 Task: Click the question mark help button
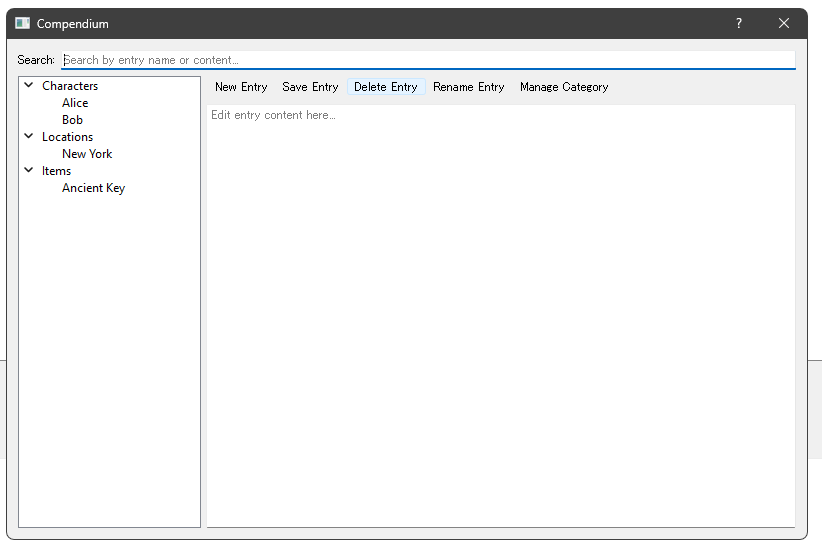pyautogui.click(x=739, y=23)
